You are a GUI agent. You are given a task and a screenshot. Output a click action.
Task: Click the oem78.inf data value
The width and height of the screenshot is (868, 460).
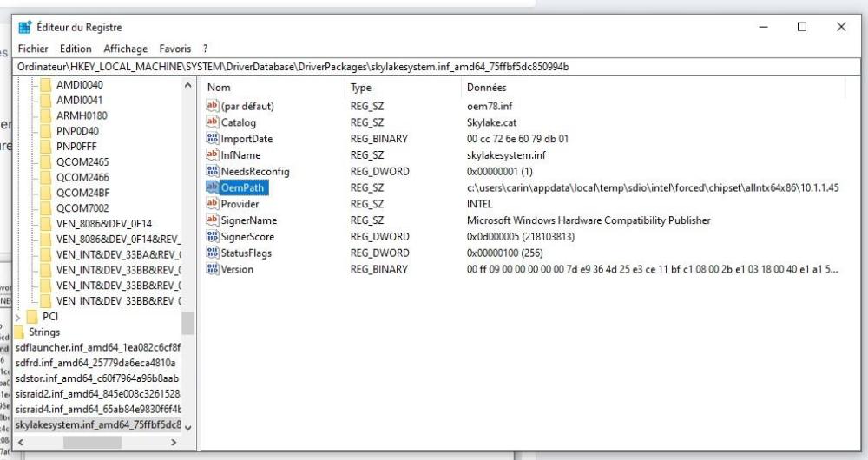[490, 106]
